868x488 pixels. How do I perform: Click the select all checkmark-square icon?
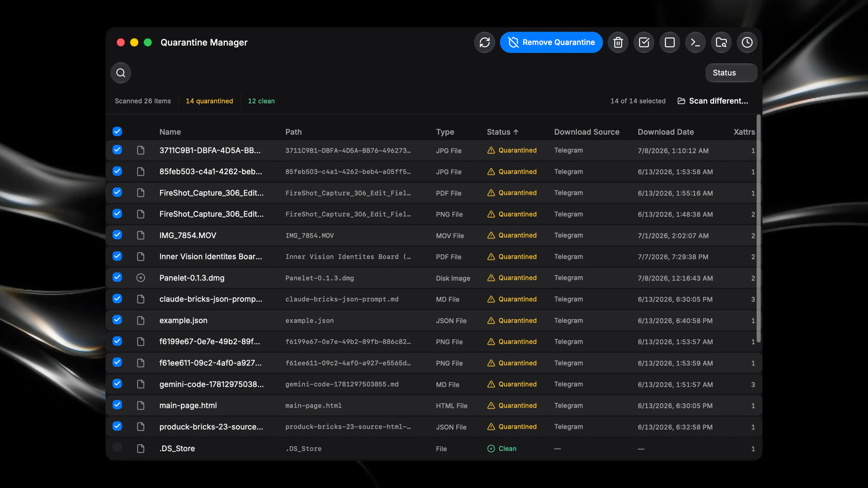pyautogui.click(x=644, y=43)
